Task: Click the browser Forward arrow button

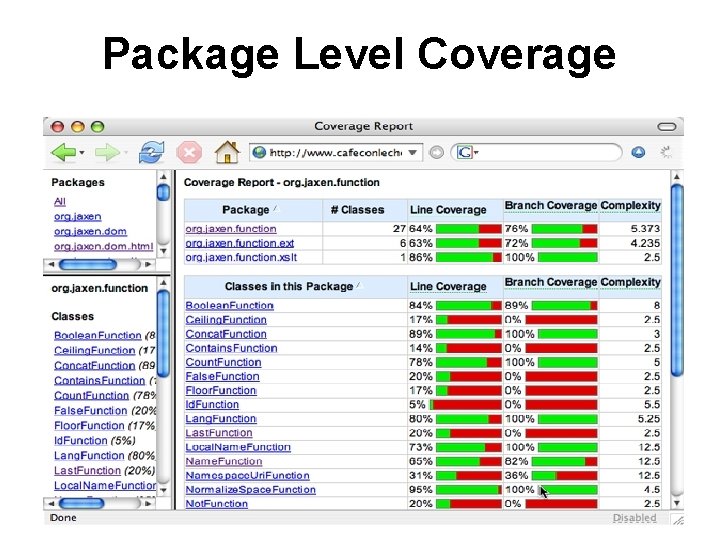Action: 107,152
